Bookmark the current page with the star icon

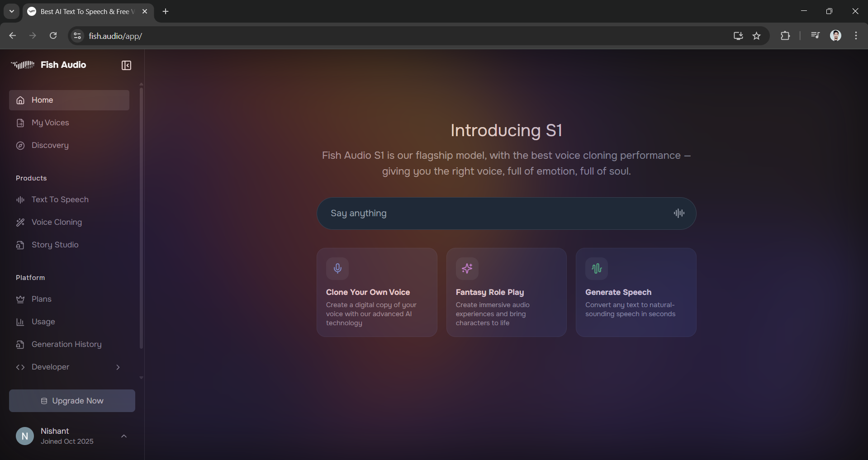pos(757,36)
